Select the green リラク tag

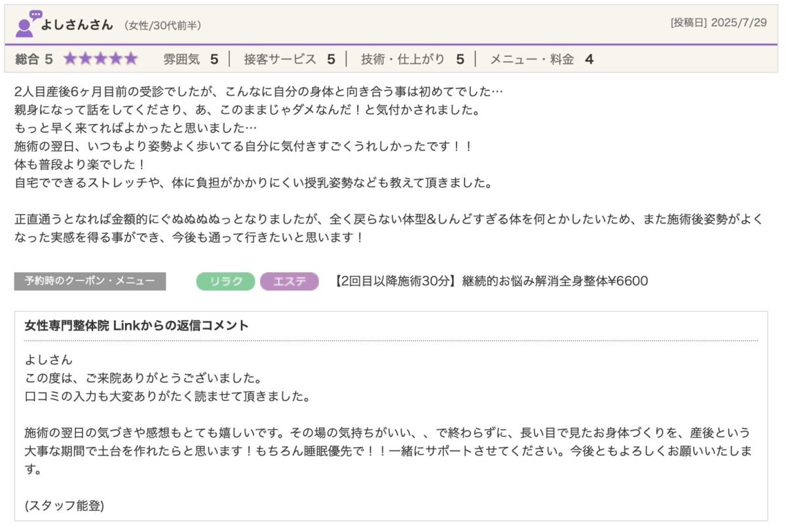coord(225,282)
